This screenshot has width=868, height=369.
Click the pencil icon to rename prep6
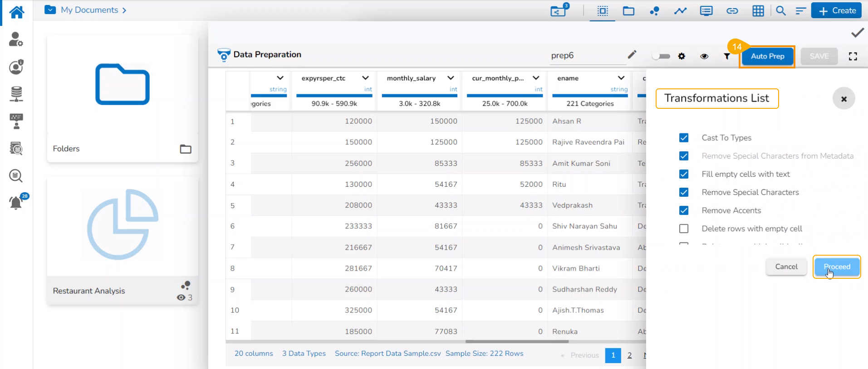632,55
